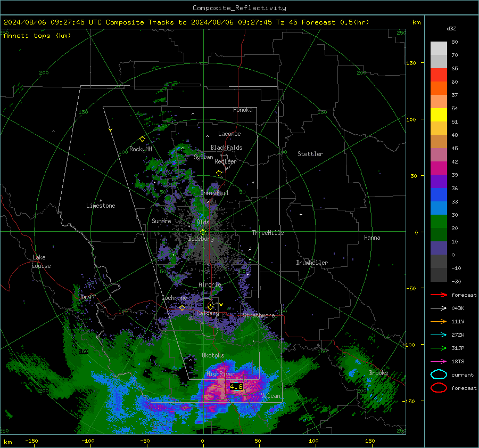Click the white 80-70 dBZ color block

439,48
